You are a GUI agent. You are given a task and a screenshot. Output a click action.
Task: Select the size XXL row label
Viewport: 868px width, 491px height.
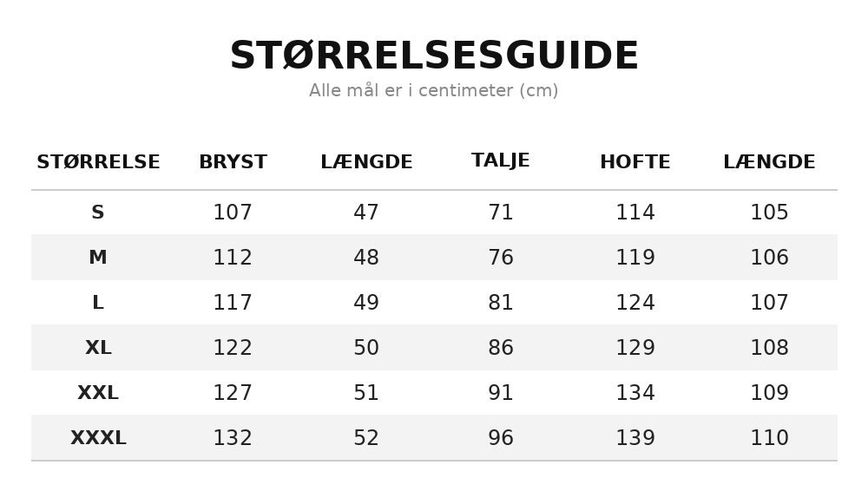[98, 393]
